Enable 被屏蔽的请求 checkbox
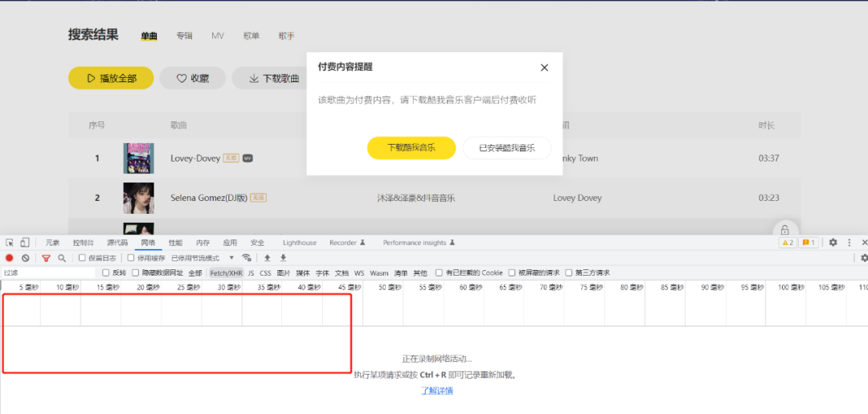Image resolution: width=868 pixels, height=414 pixels. tap(512, 273)
